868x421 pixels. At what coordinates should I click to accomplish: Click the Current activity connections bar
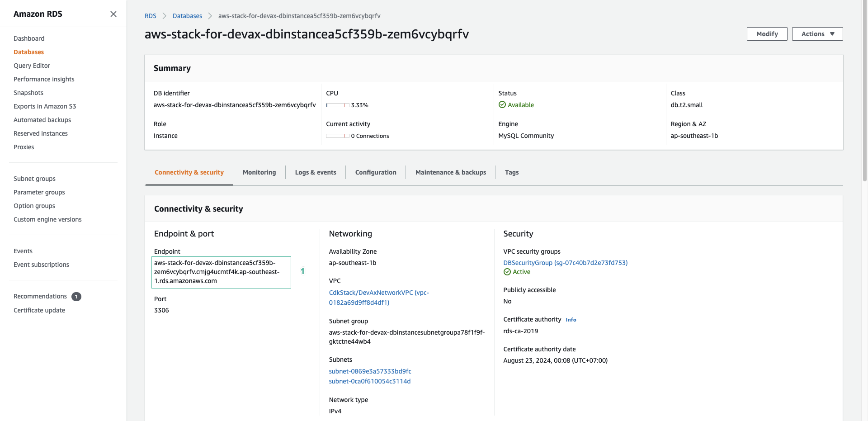[338, 136]
